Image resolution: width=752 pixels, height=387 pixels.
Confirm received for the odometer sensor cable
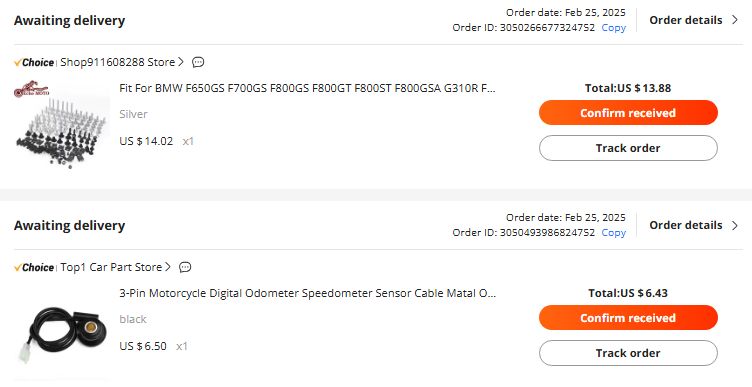628,318
